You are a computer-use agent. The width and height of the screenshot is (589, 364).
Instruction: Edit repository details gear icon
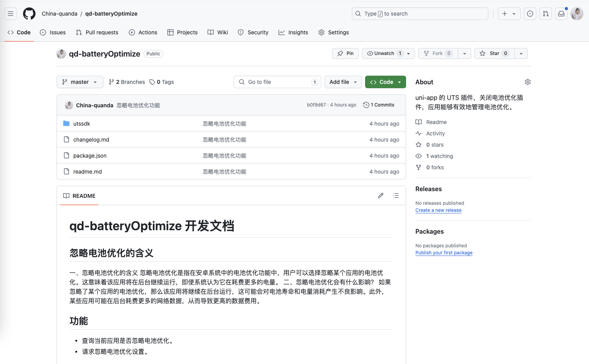pyautogui.click(x=528, y=82)
